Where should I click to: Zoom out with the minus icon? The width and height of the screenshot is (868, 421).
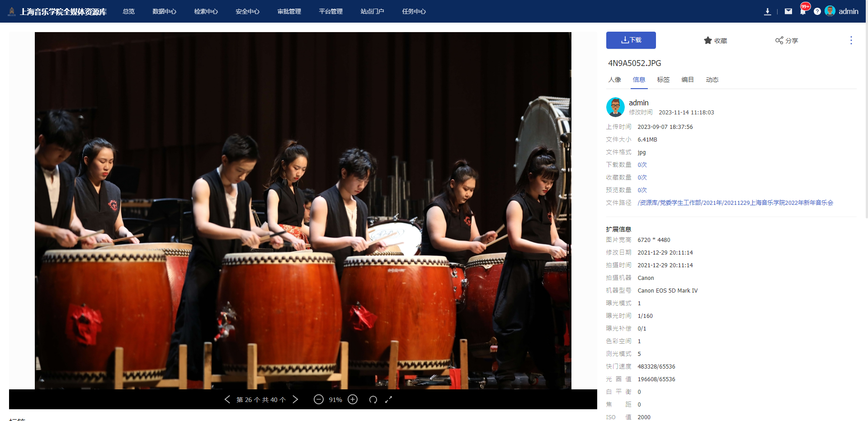point(318,399)
